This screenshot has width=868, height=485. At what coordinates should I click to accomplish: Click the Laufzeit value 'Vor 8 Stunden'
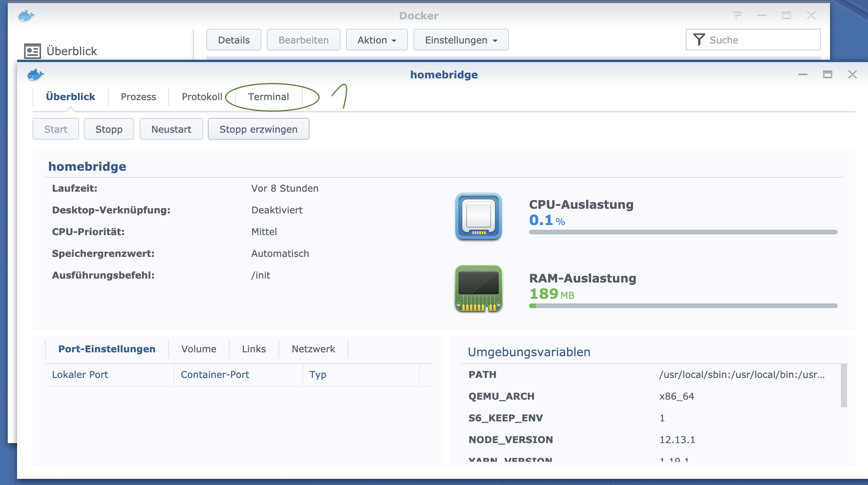point(285,189)
